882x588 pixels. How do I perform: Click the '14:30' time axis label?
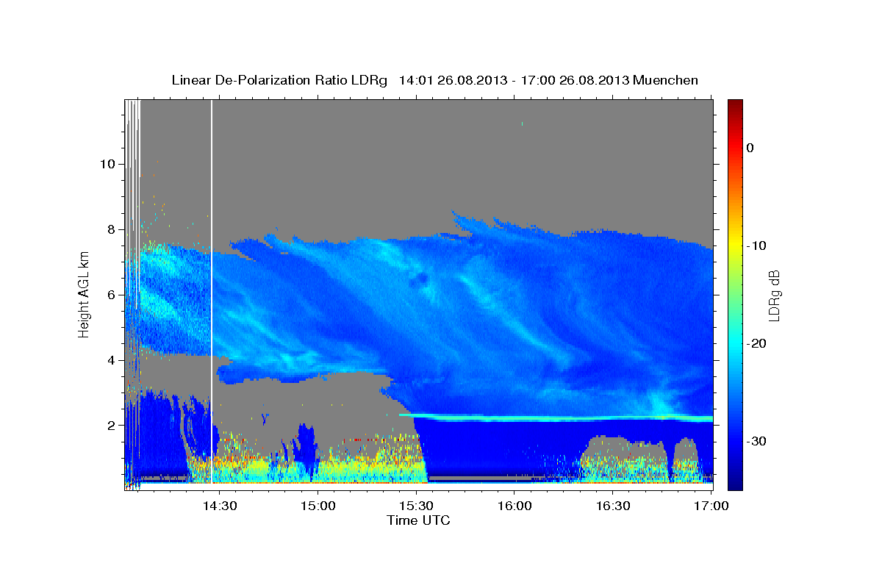[219, 506]
